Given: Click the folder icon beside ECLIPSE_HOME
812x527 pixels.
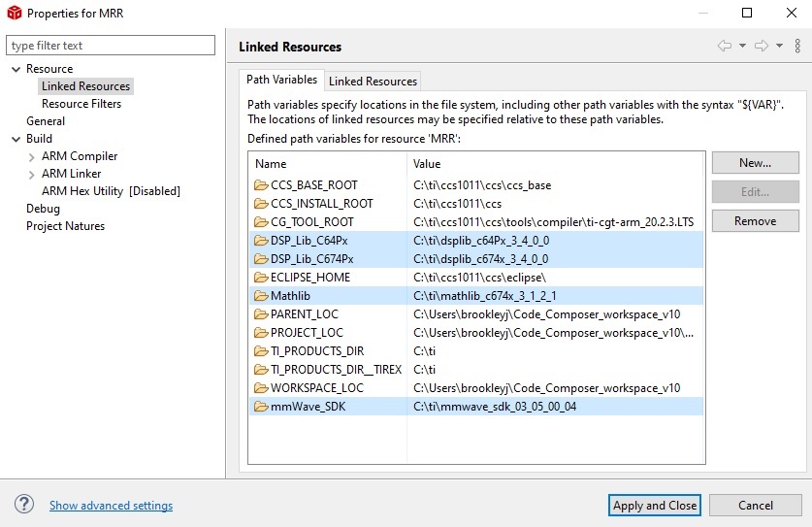Looking at the screenshot, I should pos(261,278).
